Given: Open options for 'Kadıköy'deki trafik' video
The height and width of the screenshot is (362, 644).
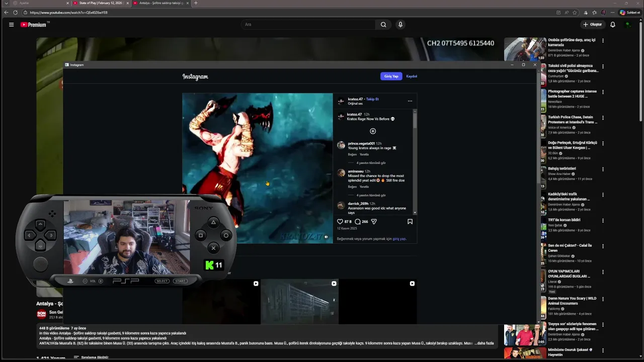Looking at the screenshot, I should point(603,195).
